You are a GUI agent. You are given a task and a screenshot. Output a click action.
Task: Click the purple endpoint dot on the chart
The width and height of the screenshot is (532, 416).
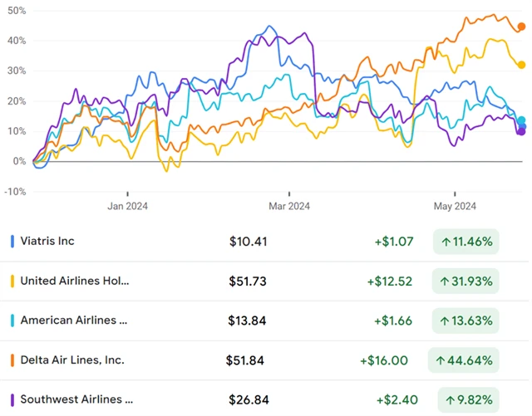pyautogui.click(x=521, y=130)
